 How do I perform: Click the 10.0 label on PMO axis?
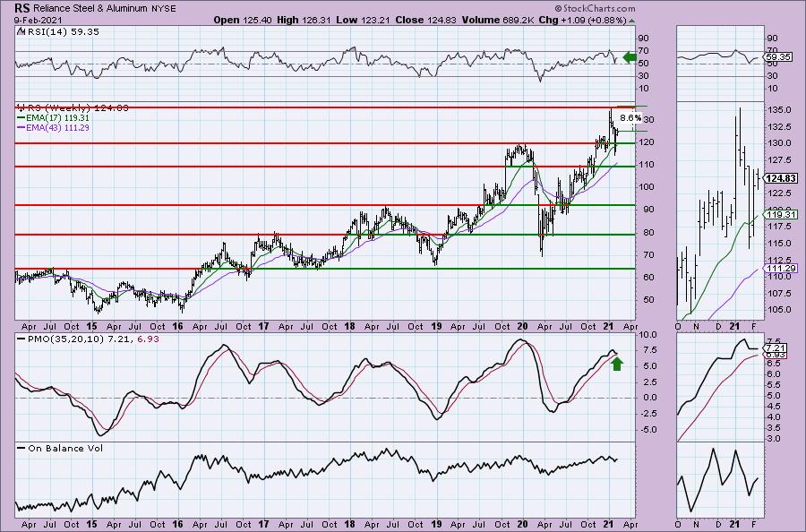point(648,335)
